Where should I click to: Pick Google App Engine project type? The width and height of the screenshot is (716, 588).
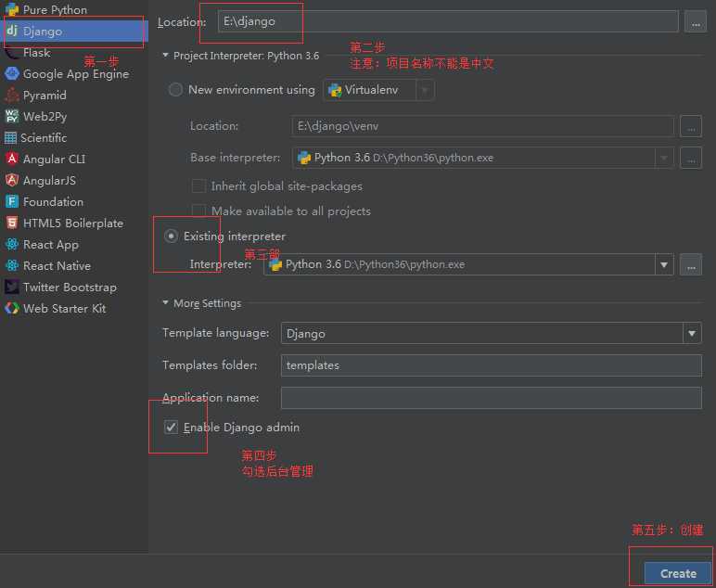click(x=74, y=74)
